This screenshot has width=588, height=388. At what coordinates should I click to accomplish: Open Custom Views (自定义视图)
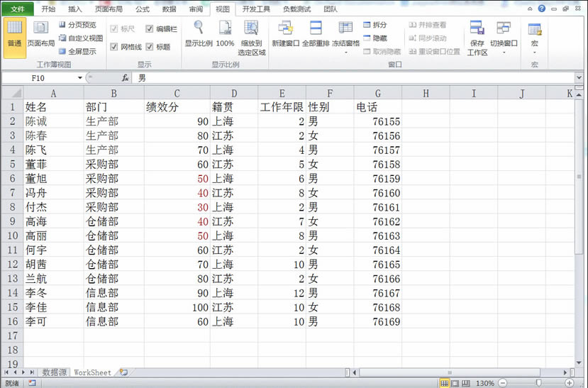coord(81,38)
